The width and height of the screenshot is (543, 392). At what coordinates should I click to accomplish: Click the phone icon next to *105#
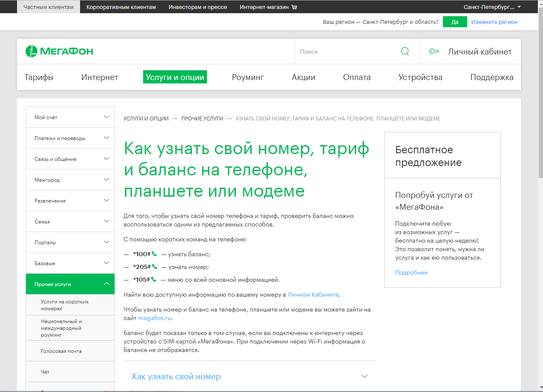click(154, 280)
